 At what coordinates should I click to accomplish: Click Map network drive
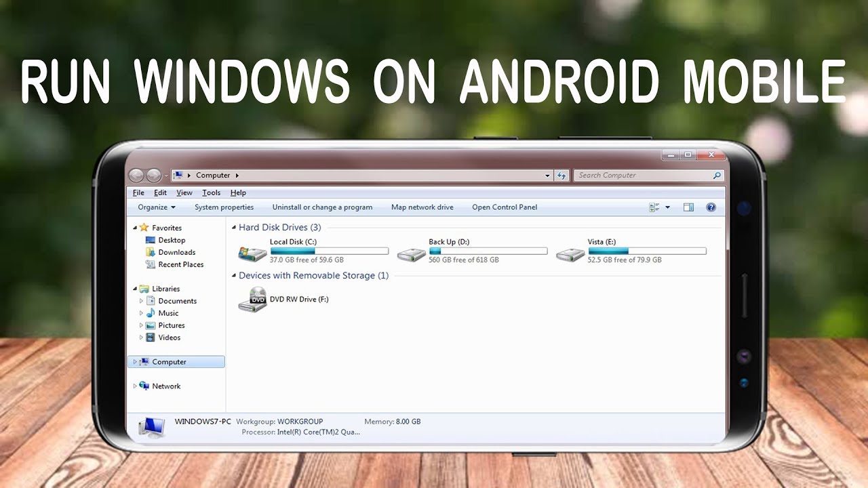422,207
